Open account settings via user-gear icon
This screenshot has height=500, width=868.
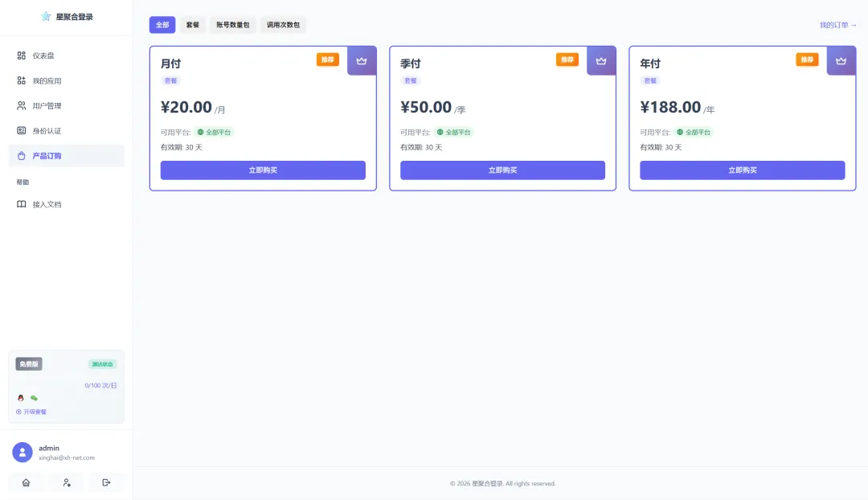click(67, 482)
